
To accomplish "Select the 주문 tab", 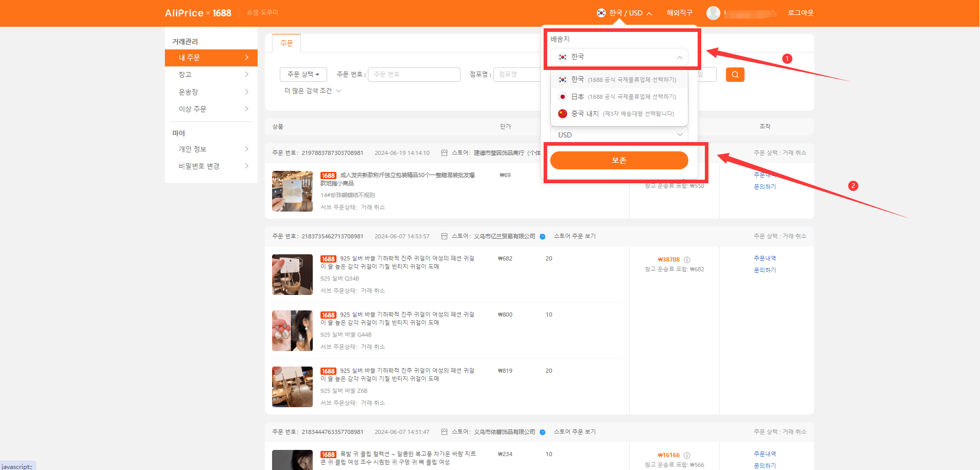I will (286, 43).
